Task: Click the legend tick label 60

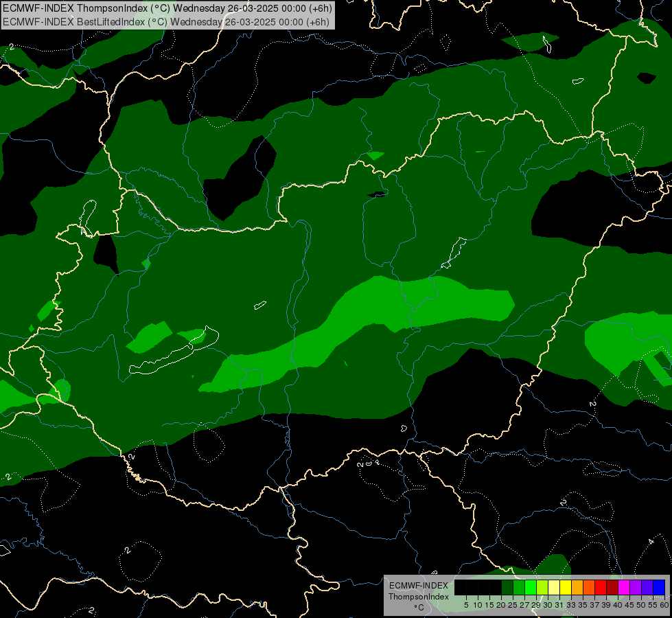Action: 664,605
